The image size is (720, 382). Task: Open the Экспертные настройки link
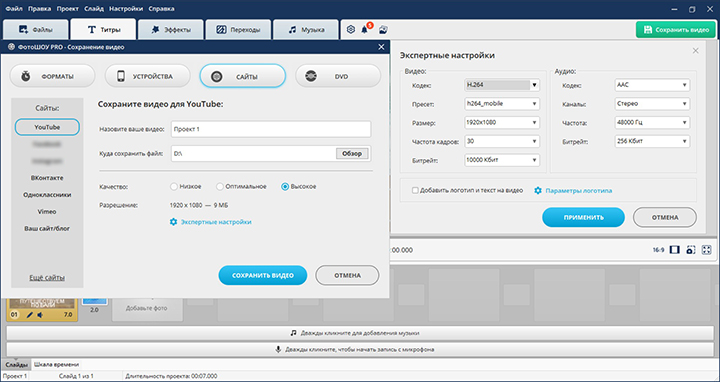click(216, 222)
